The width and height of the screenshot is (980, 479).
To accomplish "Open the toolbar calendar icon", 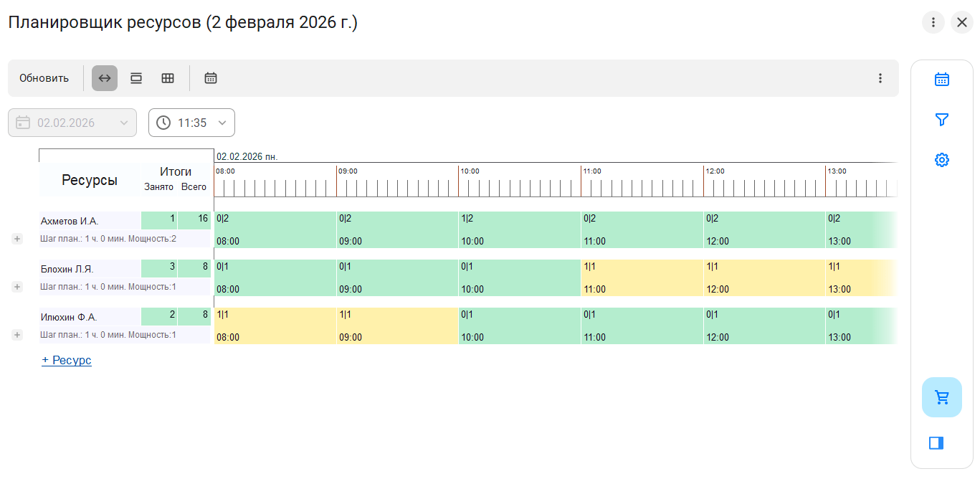I will coord(211,78).
